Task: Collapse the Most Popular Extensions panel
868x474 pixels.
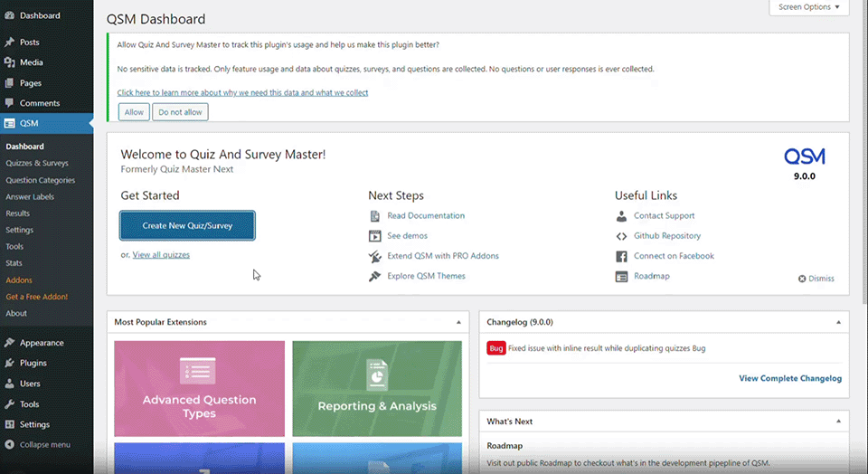Action: pyautogui.click(x=458, y=322)
